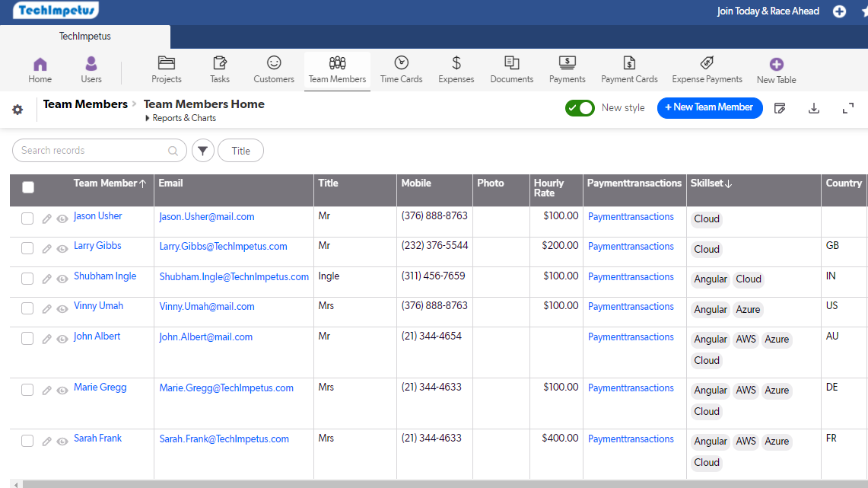
Task: Click the plus icon in top bar
Action: (x=840, y=11)
